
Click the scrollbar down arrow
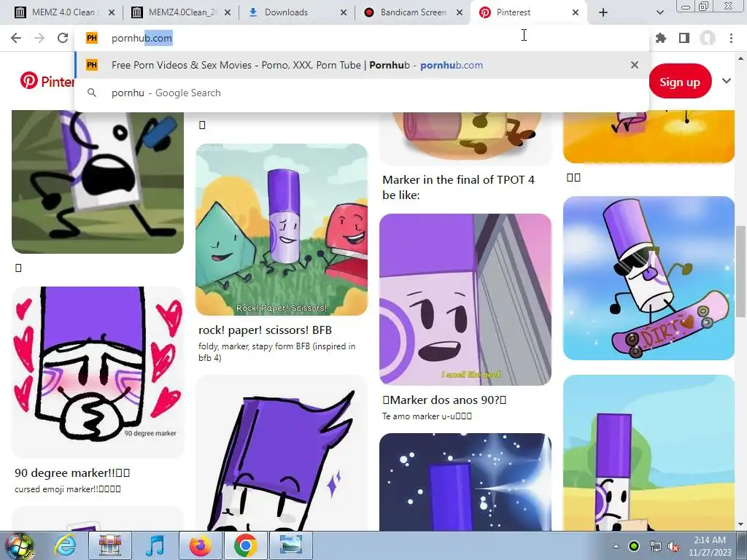point(740,525)
